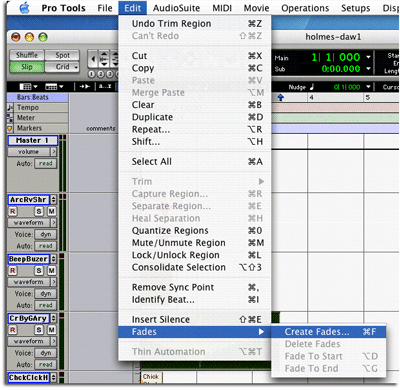Solo the BeepBuzer track

tap(39, 271)
